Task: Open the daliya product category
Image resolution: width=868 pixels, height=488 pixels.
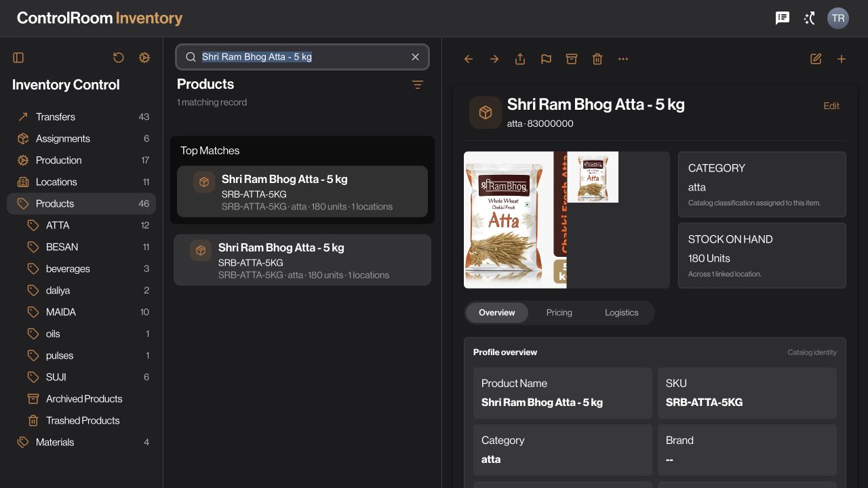Action: click(x=81, y=290)
